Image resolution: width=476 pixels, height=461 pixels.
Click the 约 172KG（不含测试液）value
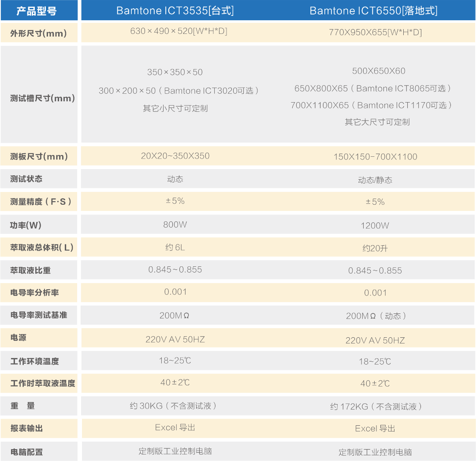tap(376, 407)
